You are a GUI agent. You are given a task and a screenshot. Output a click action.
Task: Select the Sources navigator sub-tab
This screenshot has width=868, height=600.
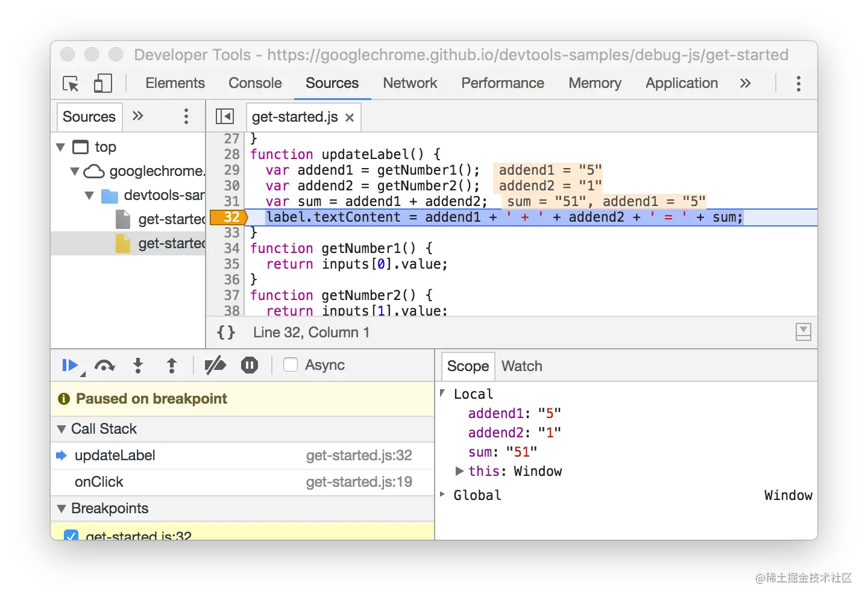[89, 117]
